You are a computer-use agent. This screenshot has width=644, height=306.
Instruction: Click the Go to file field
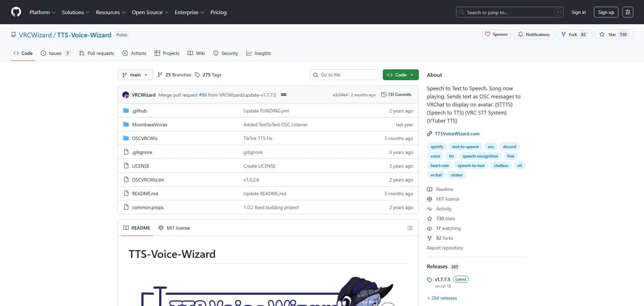(x=345, y=75)
